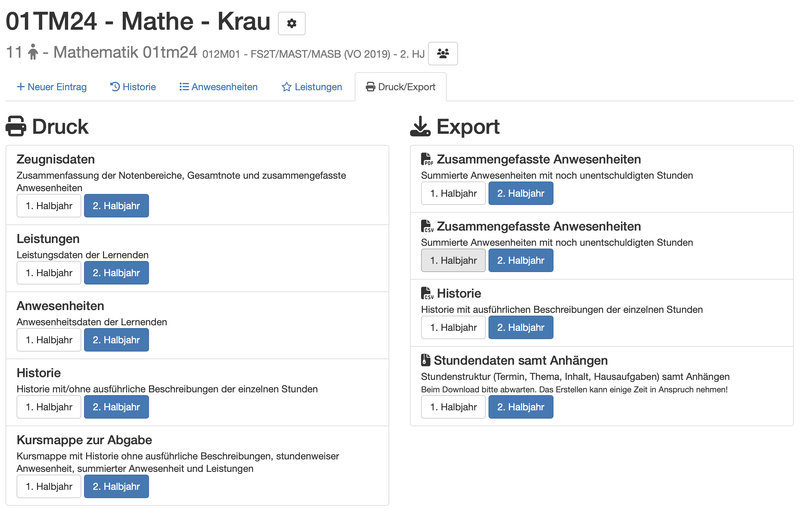This screenshot has width=800, height=513.
Task: Export CSV Anwesenheiten for 1. Halbjahr
Action: pos(453,261)
